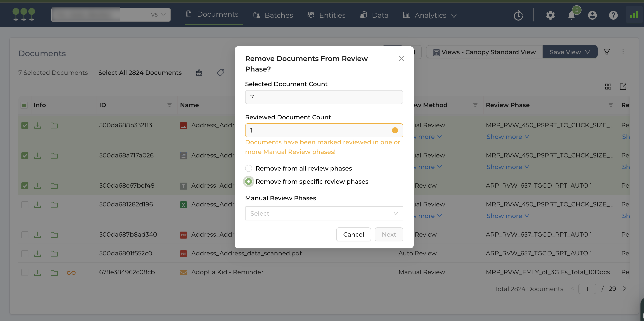Uncheck the row for document 500da688b332113
The height and width of the screenshot is (321, 644).
pyautogui.click(x=25, y=125)
